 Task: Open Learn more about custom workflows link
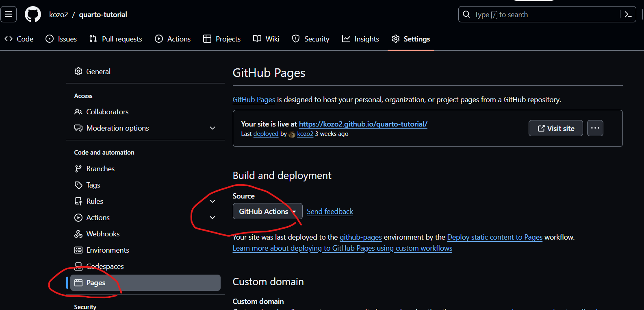[343, 248]
